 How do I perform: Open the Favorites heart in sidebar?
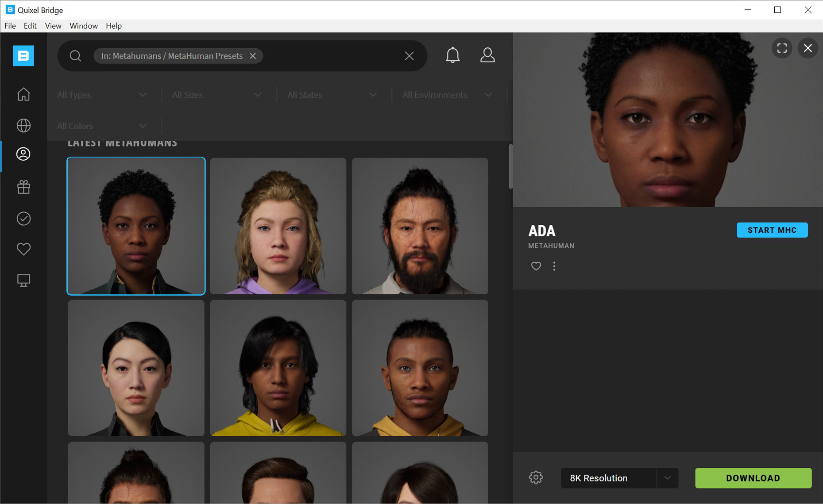coord(23,249)
